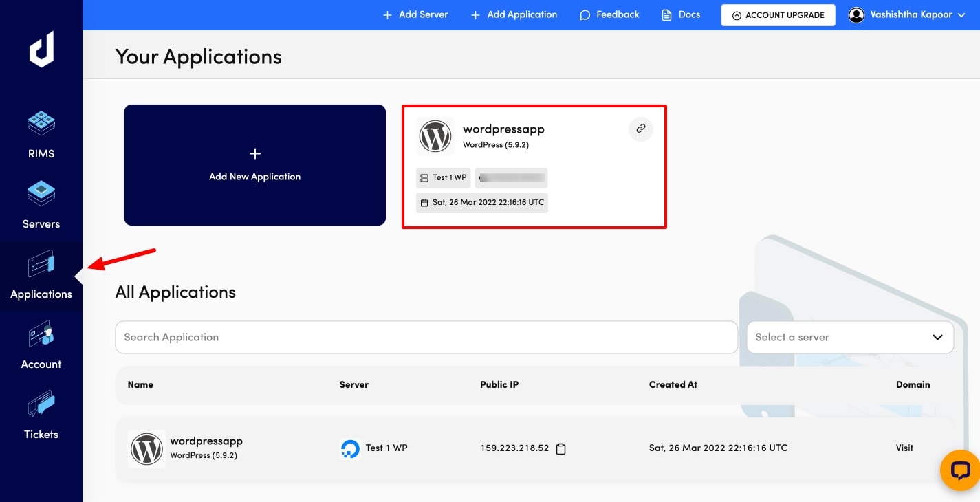
Task: Click the WordPress logo on the wordpressapp card
Action: point(435,135)
